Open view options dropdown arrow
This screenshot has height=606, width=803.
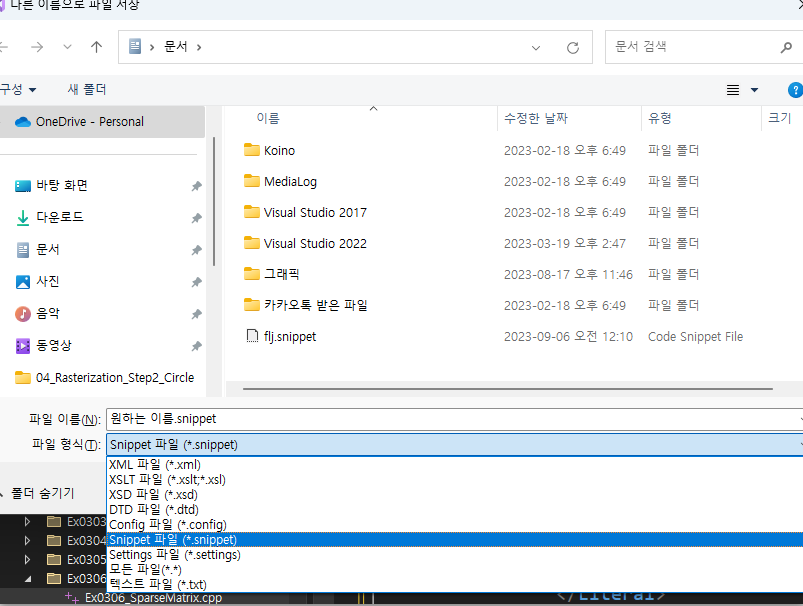[754, 90]
